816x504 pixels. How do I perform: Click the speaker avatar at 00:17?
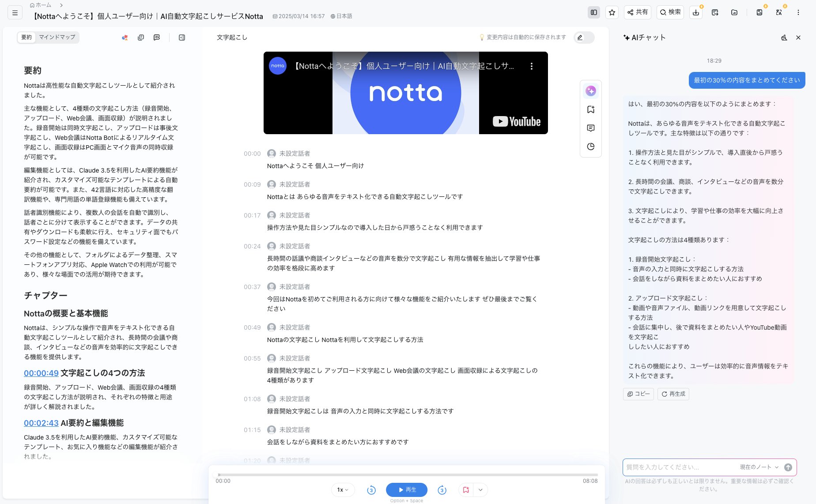(272, 215)
